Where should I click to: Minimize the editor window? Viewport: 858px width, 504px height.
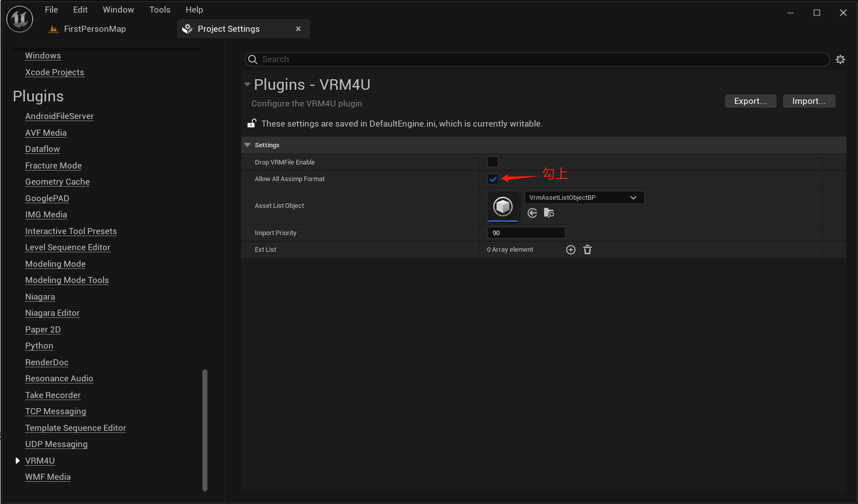790,13
